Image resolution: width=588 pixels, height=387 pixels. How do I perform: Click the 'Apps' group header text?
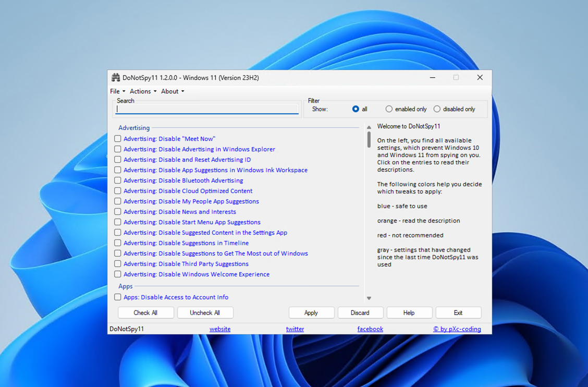pos(126,286)
